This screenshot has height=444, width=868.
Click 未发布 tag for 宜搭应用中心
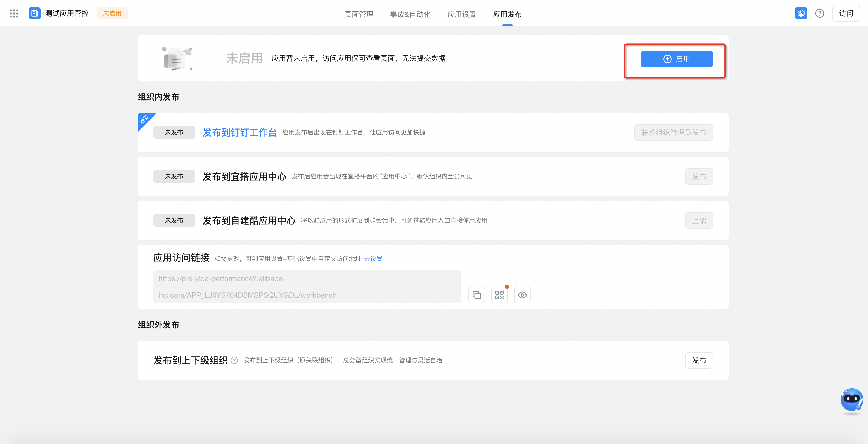[x=174, y=176]
